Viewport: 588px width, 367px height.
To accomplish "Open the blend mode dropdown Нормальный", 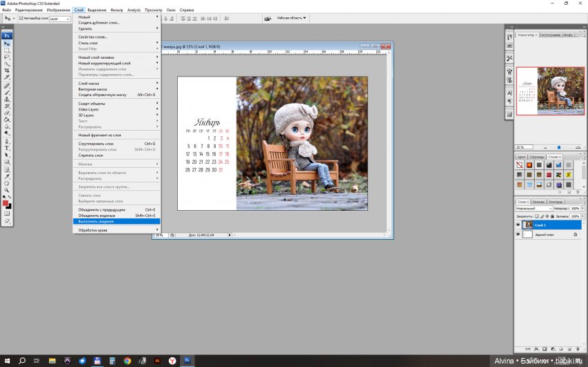I will point(535,208).
